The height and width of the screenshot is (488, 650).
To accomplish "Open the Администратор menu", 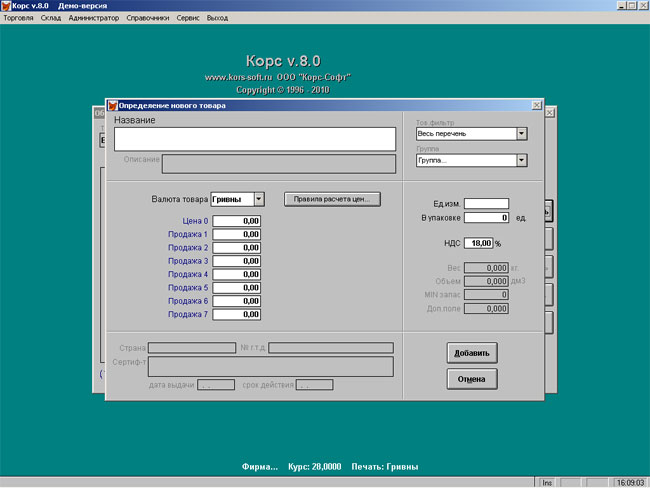I will [94, 18].
